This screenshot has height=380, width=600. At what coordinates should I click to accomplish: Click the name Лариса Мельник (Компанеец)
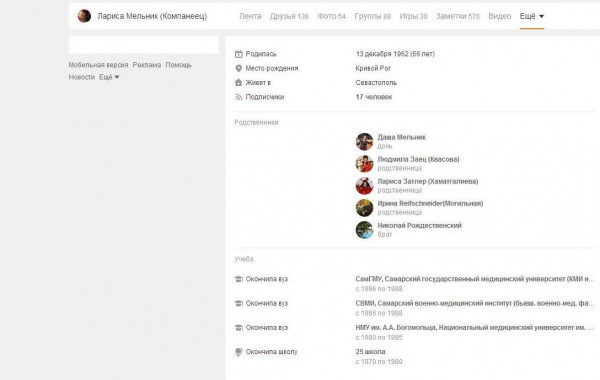pyautogui.click(x=152, y=16)
